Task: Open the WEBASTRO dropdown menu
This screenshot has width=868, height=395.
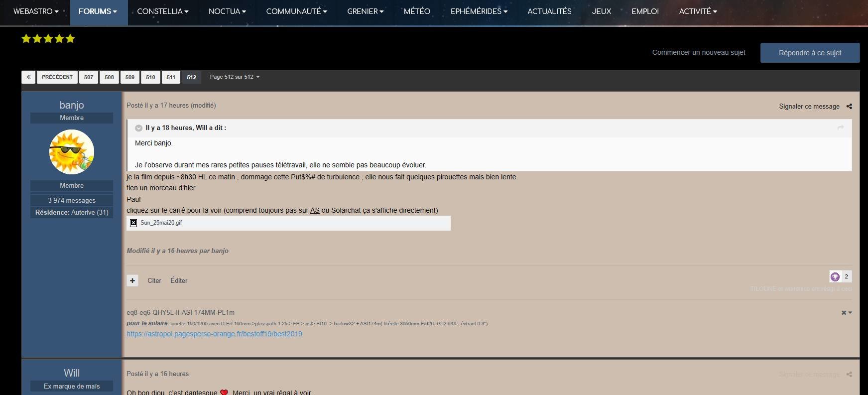Action: (36, 11)
